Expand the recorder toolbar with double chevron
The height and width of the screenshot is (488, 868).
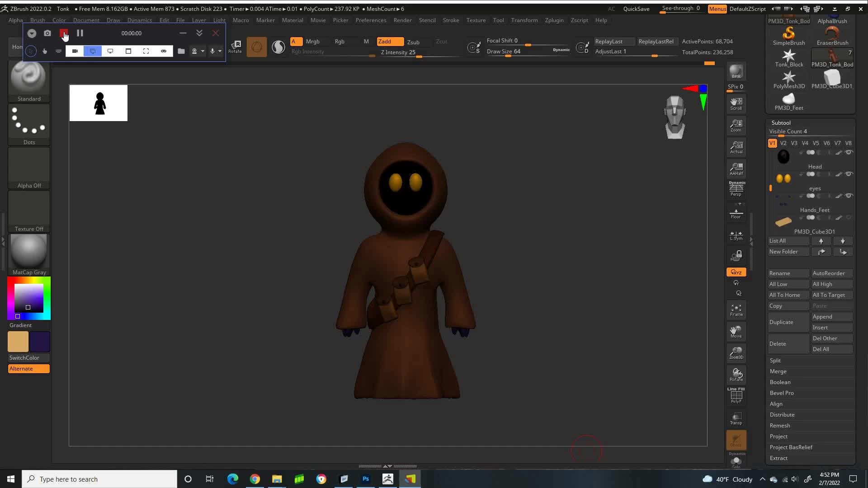pos(199,33)
